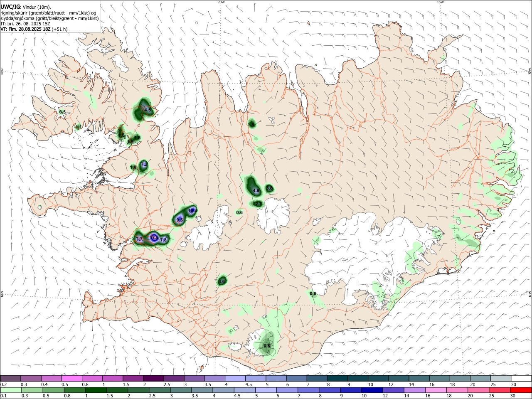Click the 4.5 rain value on the Westfjords map

(x=148, y=110)
